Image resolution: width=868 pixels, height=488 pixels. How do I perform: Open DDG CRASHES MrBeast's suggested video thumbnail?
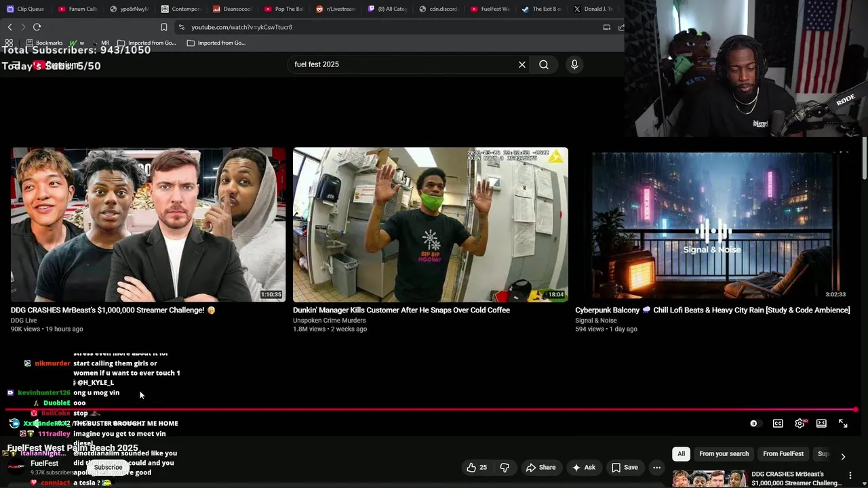pos(149,224)
